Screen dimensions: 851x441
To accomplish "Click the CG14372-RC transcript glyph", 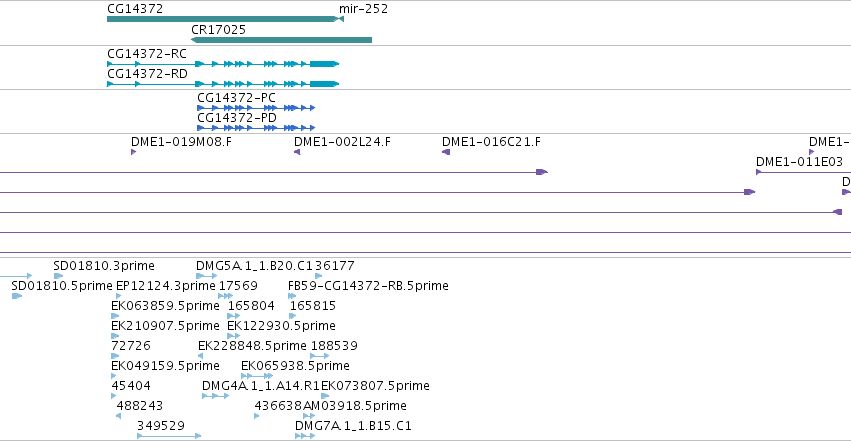I will 223,64.
